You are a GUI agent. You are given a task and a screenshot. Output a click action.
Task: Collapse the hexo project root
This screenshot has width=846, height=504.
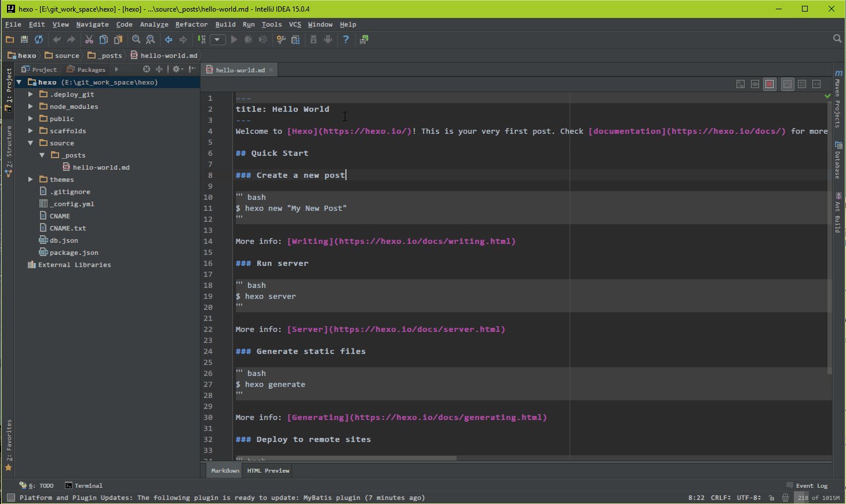(x=19, y=82)
